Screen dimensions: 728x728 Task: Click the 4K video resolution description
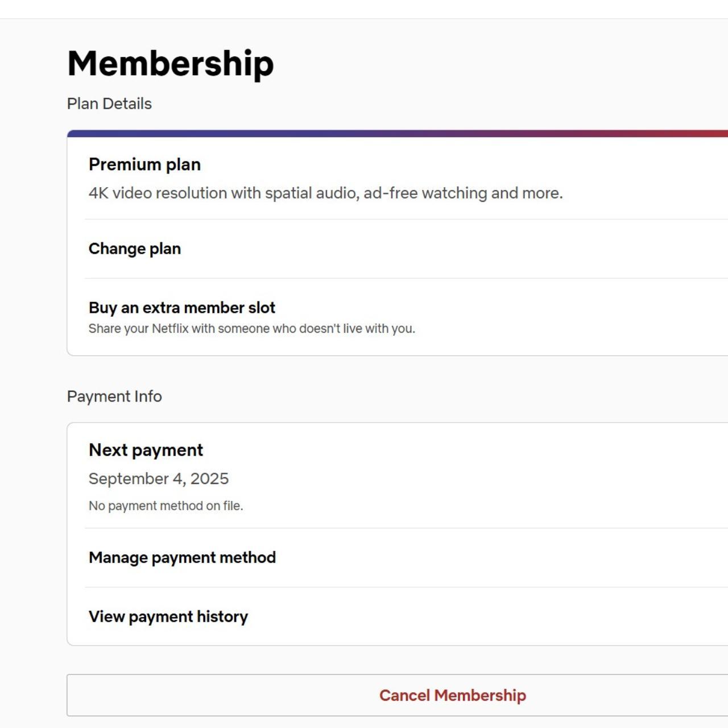click(x=325, y=193)
